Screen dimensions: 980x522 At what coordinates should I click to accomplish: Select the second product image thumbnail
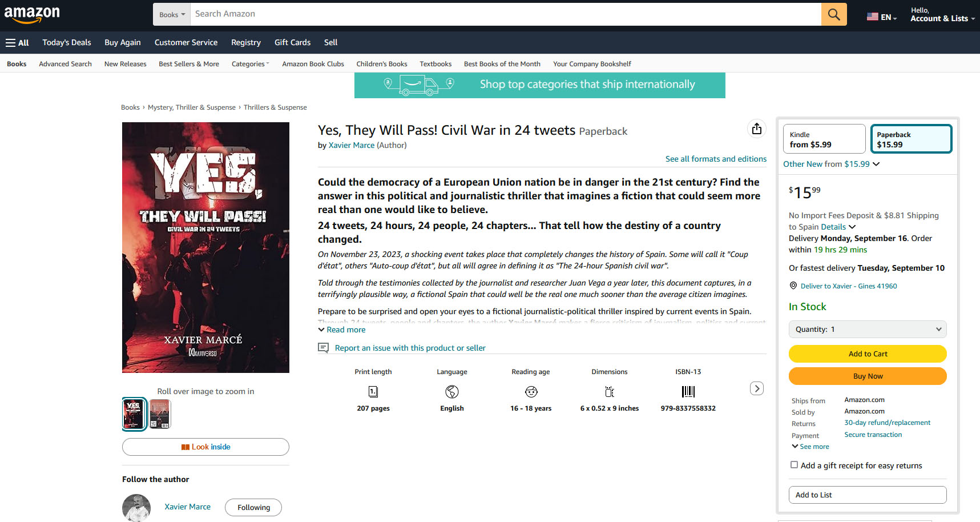pyautogui.click(x=160, y=414)
